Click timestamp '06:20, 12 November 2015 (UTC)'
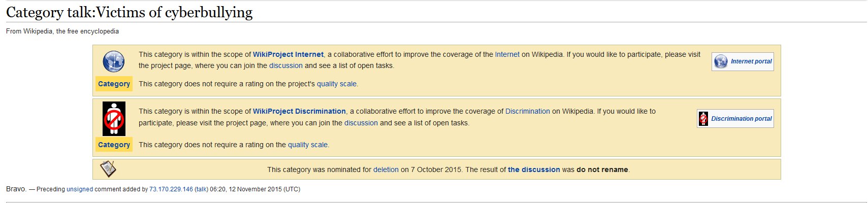The width and height of the screenshot is (868, 203). point(255,189)
